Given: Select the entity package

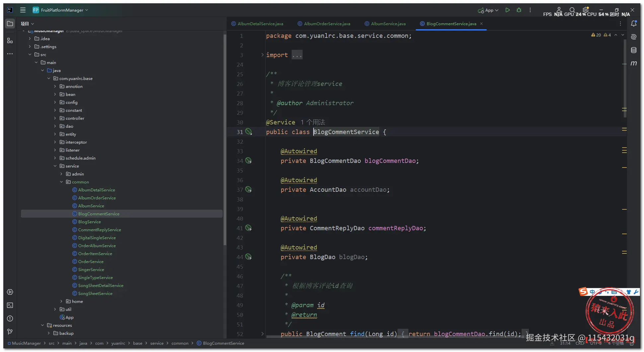Looking at the screenshot, I should tap(71, 134).
